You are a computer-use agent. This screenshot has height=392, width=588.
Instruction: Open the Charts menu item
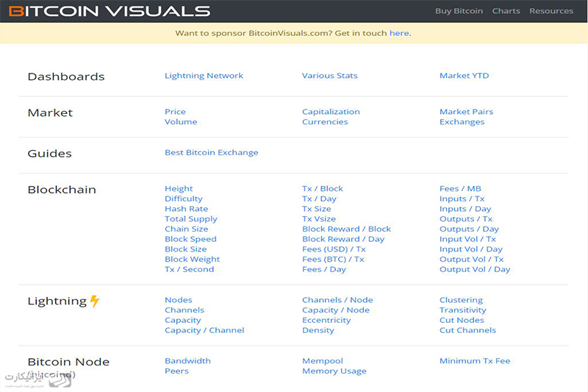coord(506,11)
